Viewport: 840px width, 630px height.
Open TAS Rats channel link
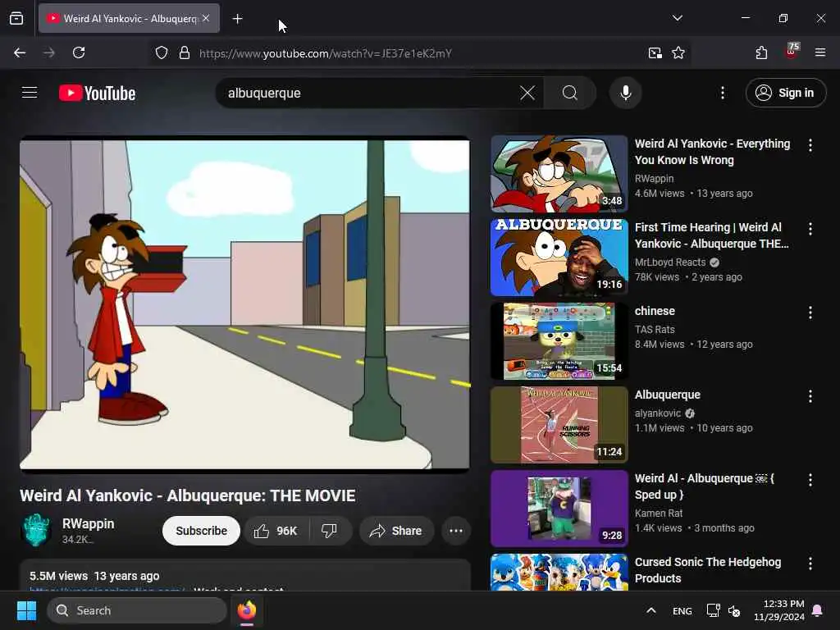coord(655,330)
